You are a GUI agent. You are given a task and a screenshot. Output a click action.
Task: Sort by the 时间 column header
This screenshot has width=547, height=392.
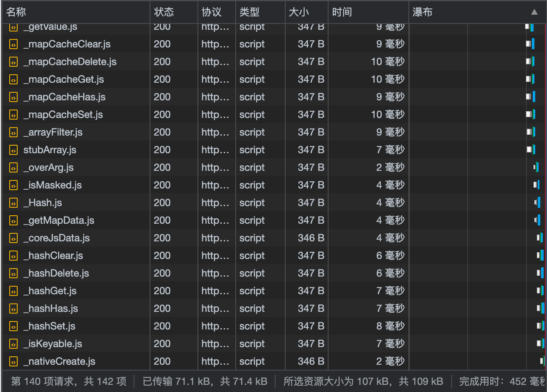click(342, 12)
